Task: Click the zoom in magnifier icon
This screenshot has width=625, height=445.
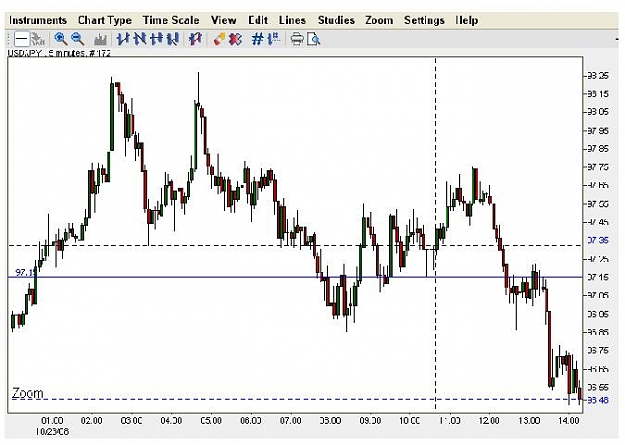Action: [61, 39]
